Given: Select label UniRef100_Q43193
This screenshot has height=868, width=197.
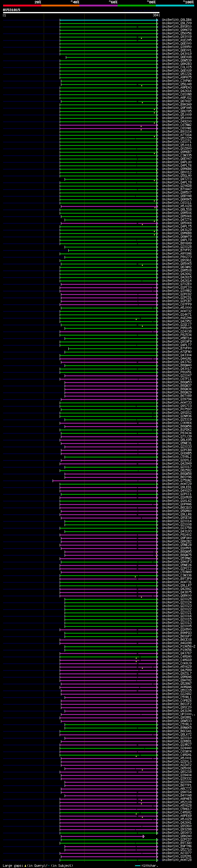Looking at the screenshot, I should click(x=177, y=531).
